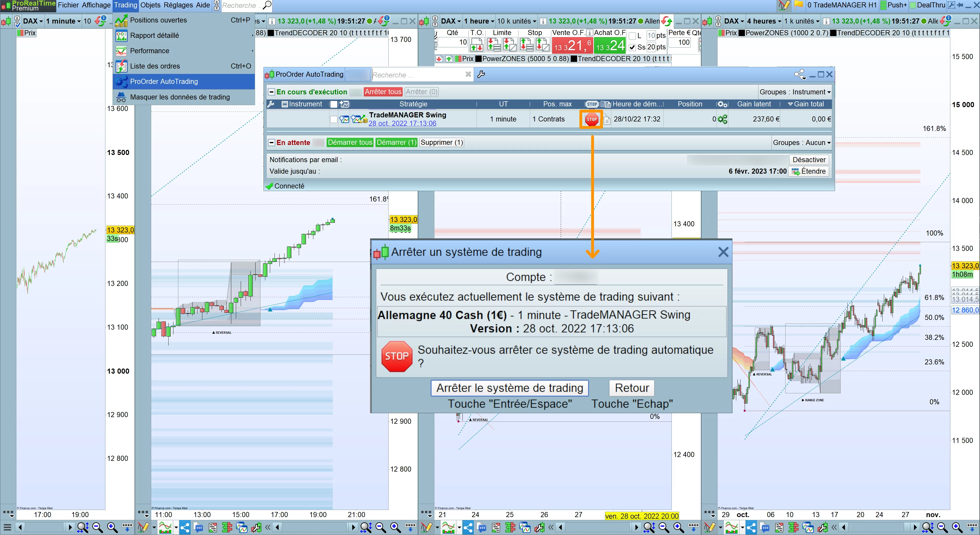Click the add-to-chart icon in the TradeMANAGER row

344,119
